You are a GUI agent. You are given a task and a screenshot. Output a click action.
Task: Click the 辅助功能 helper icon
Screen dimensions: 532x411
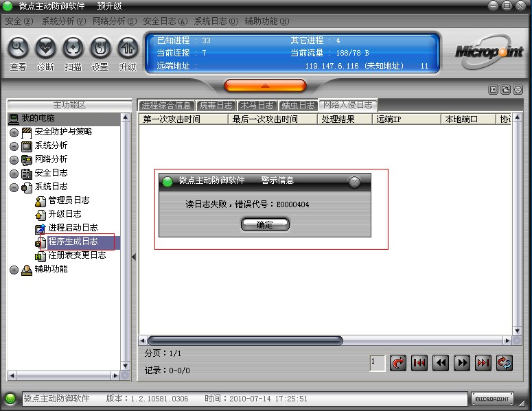(x=27, y=270)
